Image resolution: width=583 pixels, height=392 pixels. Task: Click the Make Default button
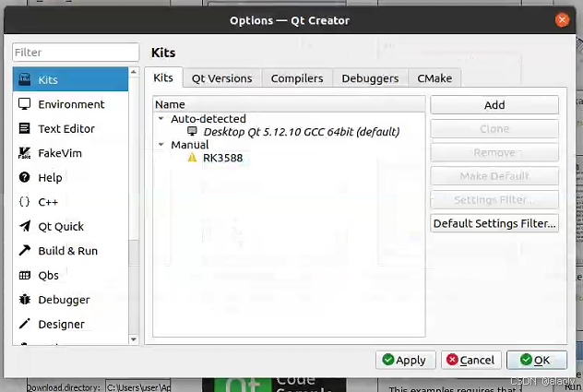(494, 176)
